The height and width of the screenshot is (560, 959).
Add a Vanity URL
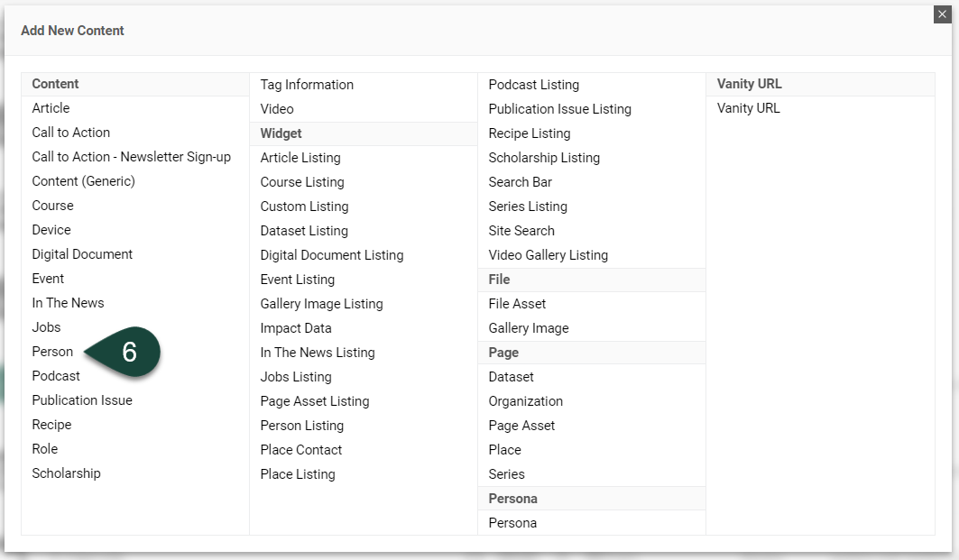click(748, 107)
